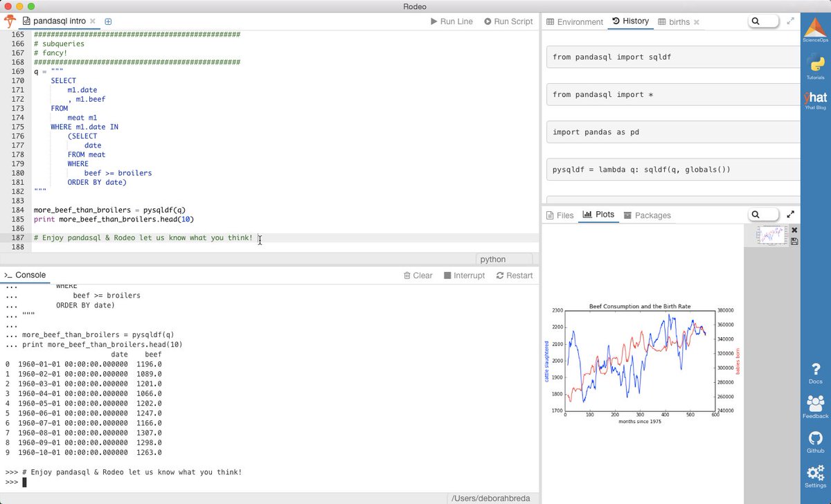Click Run Script button
The width and height of the screenshot is (831, 504).
(508, 21)
